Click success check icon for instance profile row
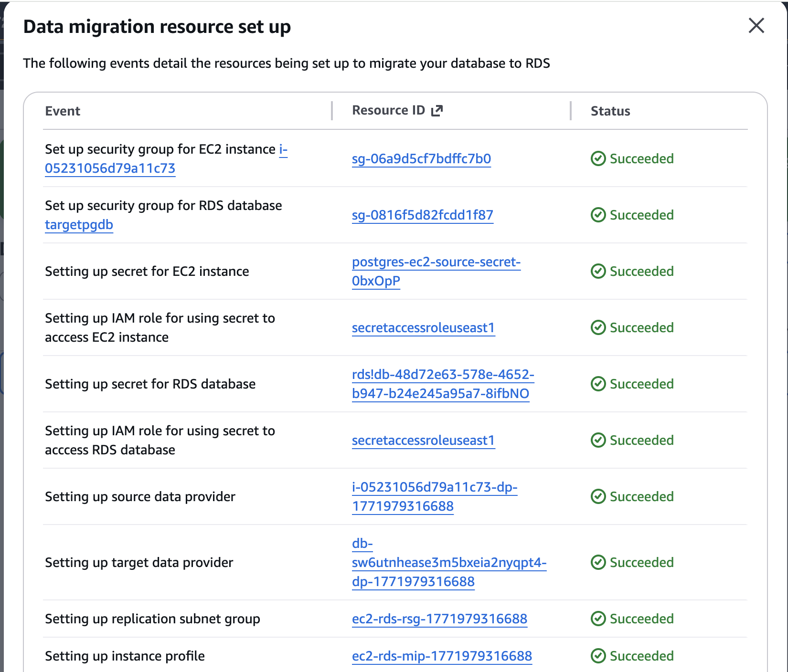 (598, 656)
